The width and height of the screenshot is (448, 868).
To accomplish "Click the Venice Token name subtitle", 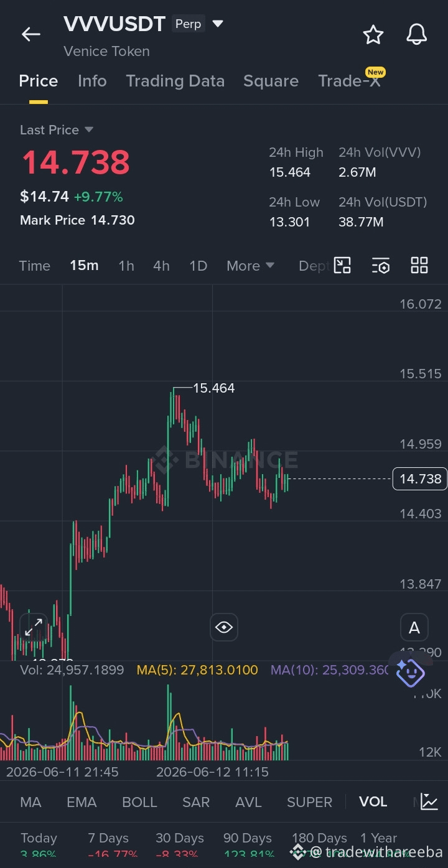I will tap(106, 51).
